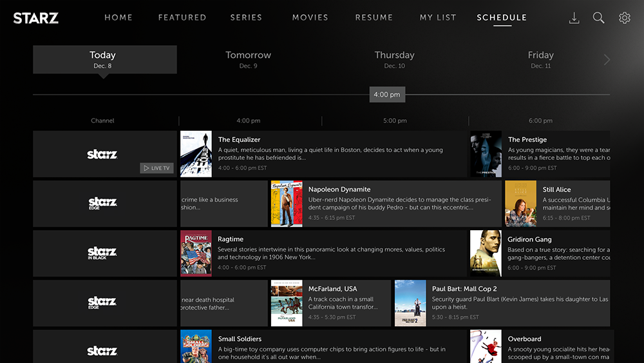Click the 5:00 pm column header
This screenshot has height=363, width=644.
coord(395,121)
